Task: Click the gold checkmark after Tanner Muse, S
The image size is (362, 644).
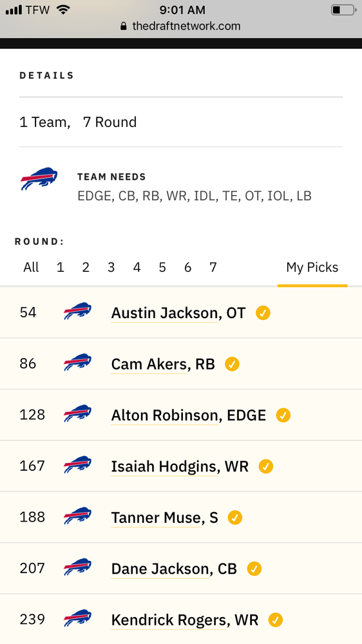Action: click(235, 518)
